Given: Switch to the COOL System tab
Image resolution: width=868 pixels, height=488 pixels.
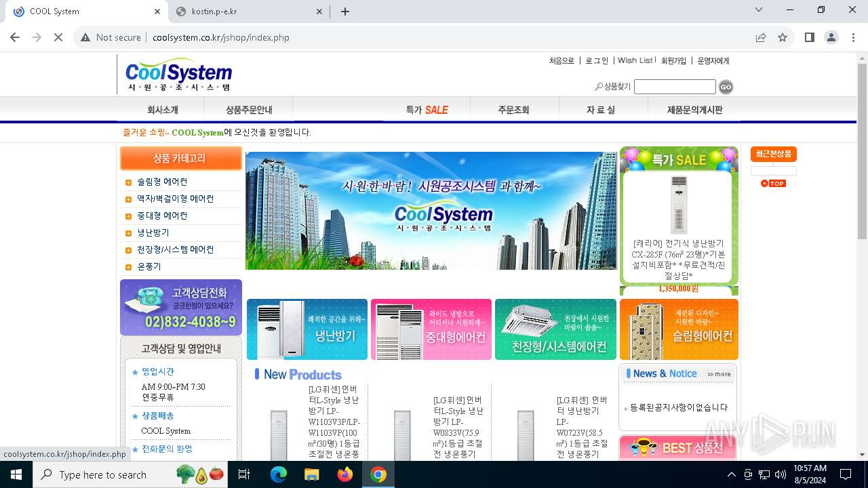Looking at the screenshot, I should [x=85, y=12].
